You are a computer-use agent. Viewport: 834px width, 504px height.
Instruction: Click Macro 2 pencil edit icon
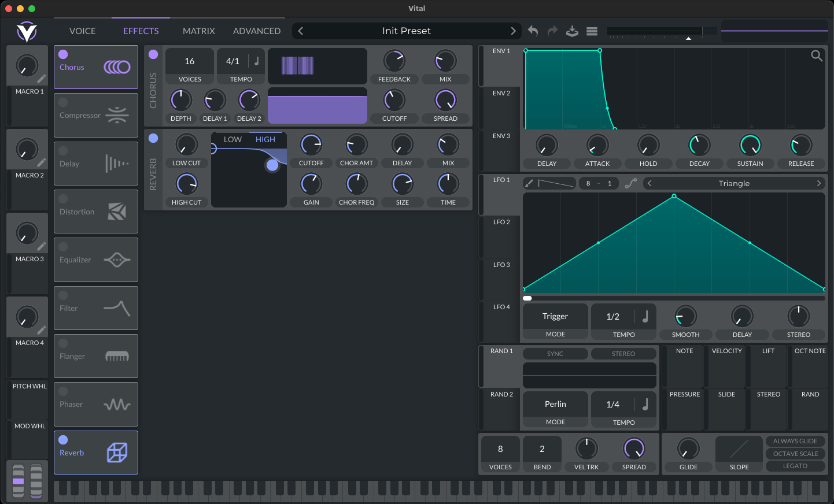[42, 162]
